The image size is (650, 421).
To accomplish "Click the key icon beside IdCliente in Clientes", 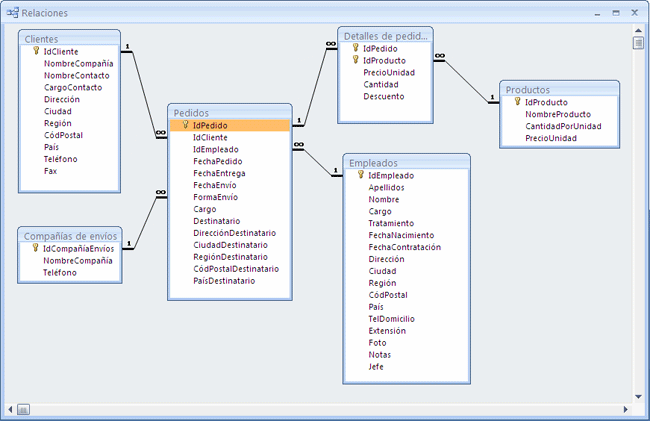I will 37,51.
